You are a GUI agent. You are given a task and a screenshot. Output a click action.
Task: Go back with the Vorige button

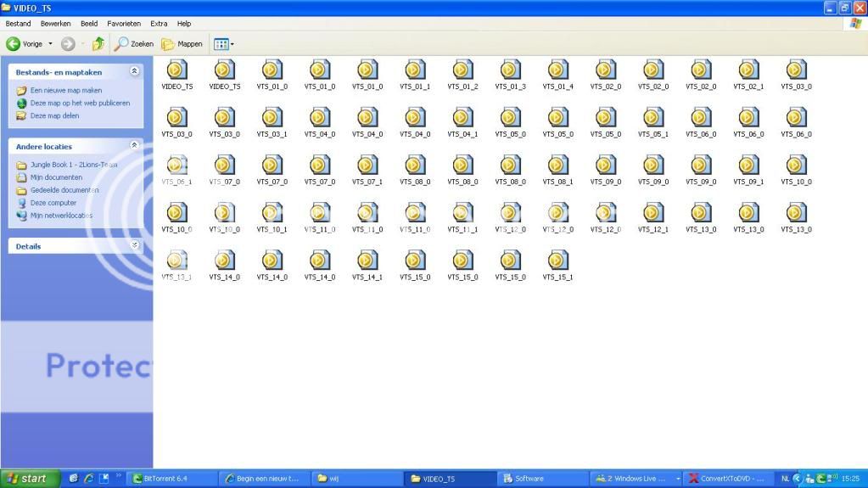point(25,44)
